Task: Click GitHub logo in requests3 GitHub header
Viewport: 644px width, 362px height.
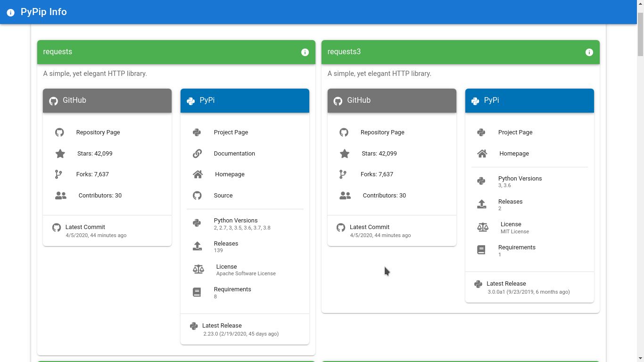Action: 338,101
